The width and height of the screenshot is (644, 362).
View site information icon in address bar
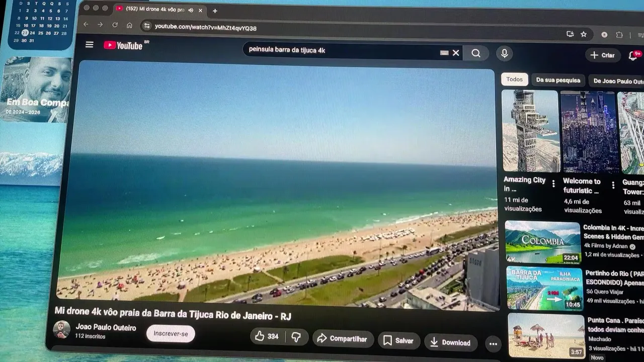click(x=146, y=26)
